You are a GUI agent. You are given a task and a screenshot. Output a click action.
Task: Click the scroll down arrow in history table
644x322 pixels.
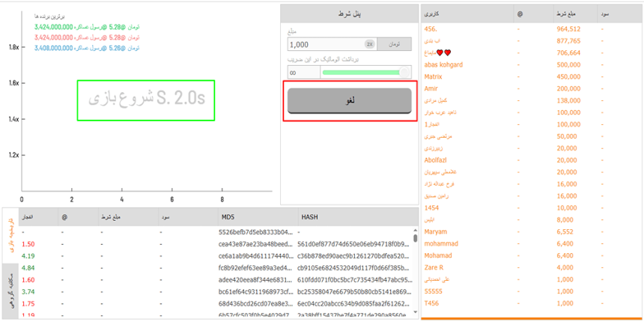coord(416,316)
